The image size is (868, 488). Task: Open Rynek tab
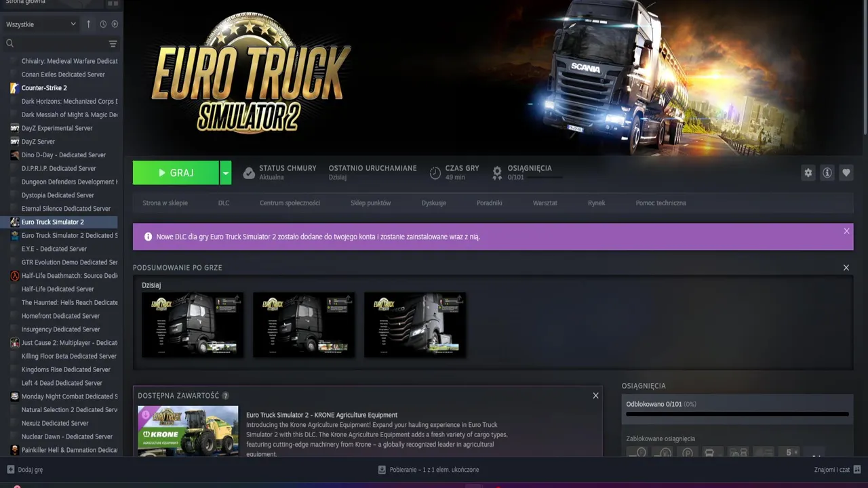click(x=596, y=203)
